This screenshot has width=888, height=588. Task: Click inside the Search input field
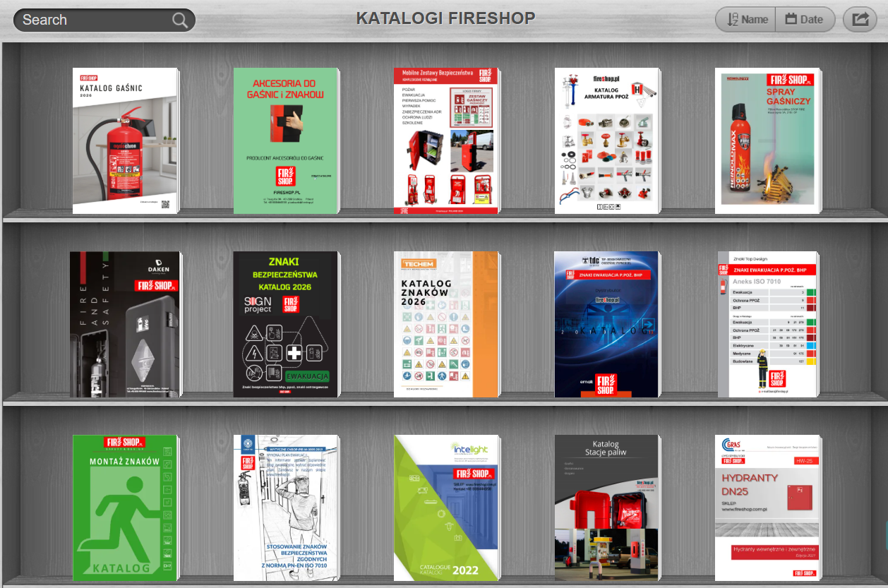[92, 19]
